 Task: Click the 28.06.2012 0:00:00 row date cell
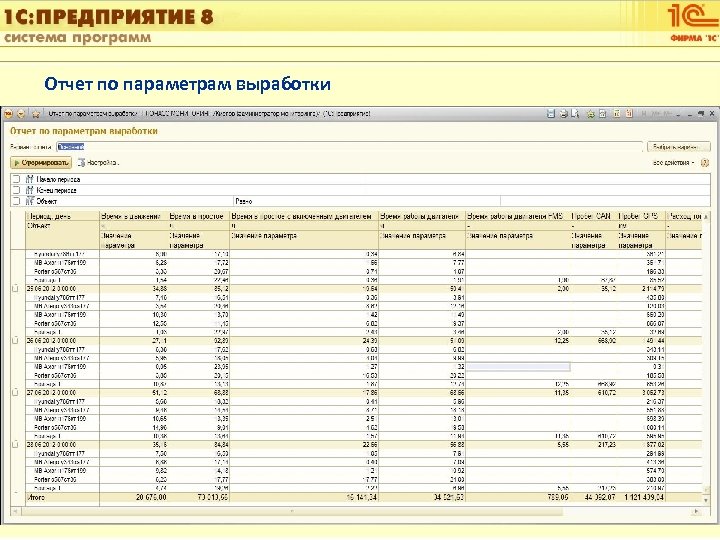(62, 444)
